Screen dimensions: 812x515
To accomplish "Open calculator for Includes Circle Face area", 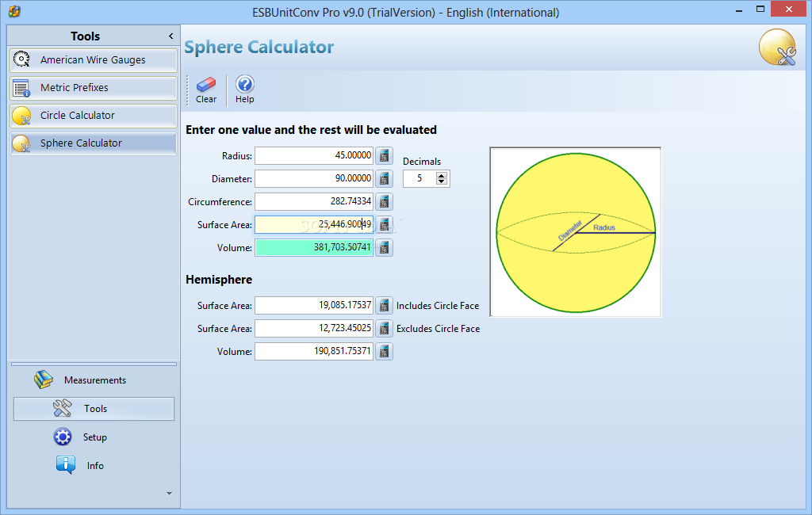I will (384, 305).
